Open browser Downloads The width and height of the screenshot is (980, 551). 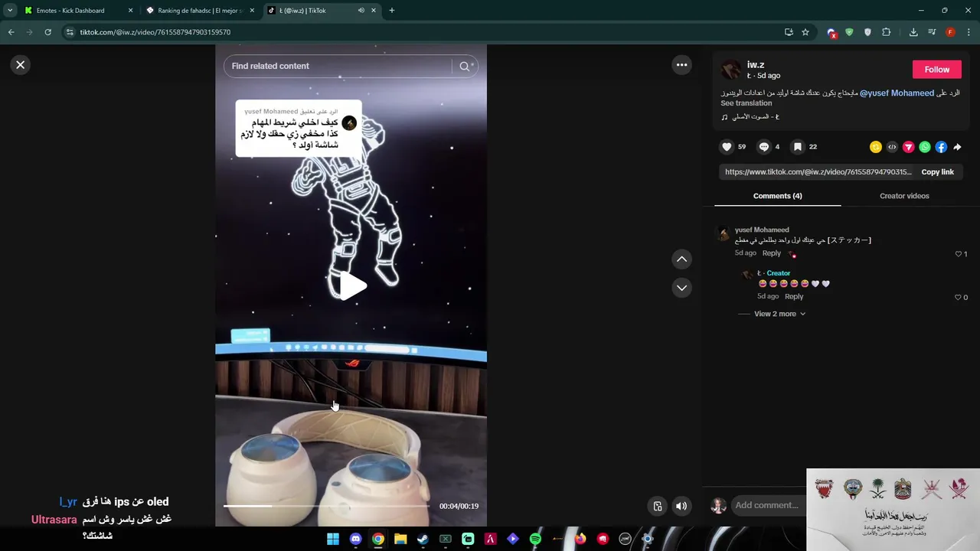913,32
